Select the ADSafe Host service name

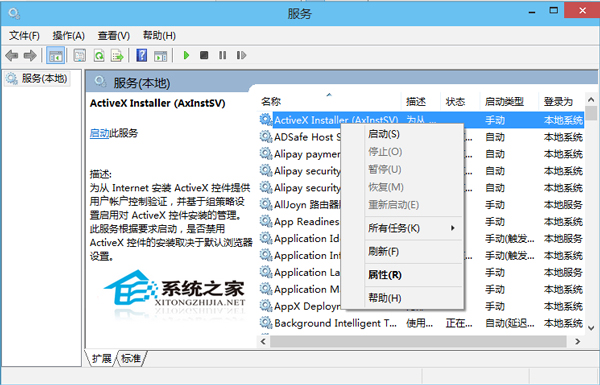tap(307, 137)
